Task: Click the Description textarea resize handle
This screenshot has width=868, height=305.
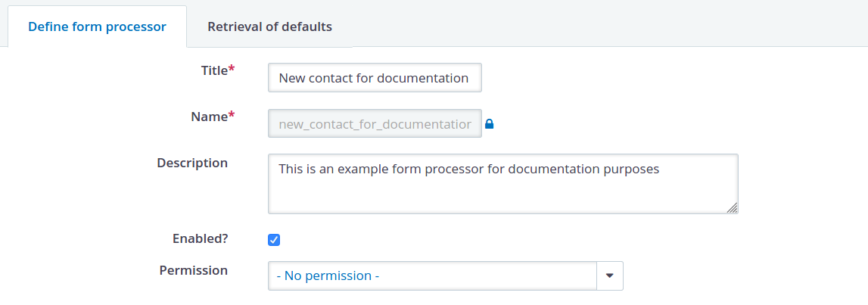Action: (x=732, y=207)
